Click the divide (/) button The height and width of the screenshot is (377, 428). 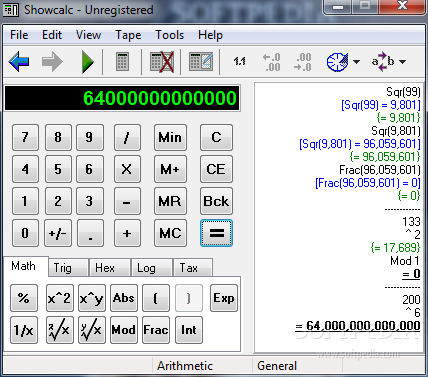pos(127,137)
